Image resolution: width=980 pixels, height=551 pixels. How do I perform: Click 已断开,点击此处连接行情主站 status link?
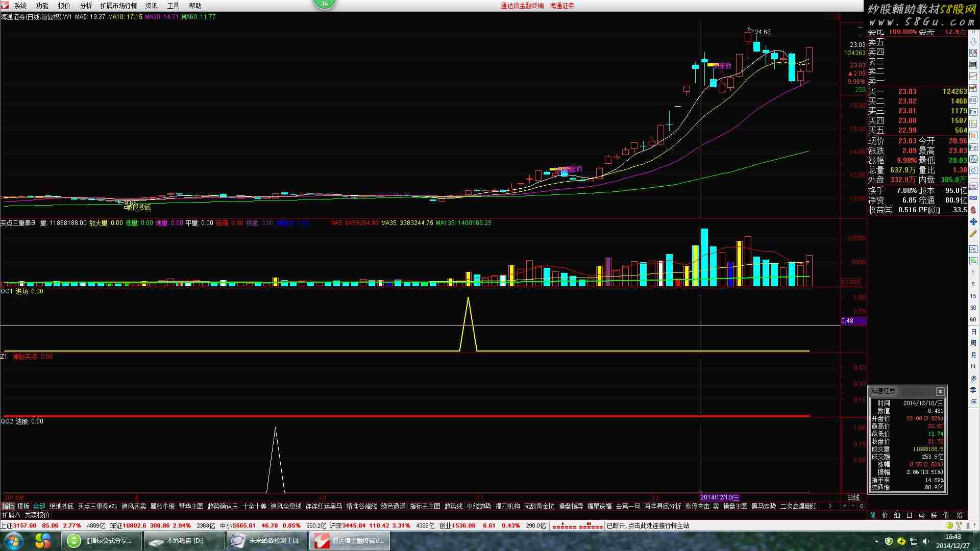pos(648,525)
